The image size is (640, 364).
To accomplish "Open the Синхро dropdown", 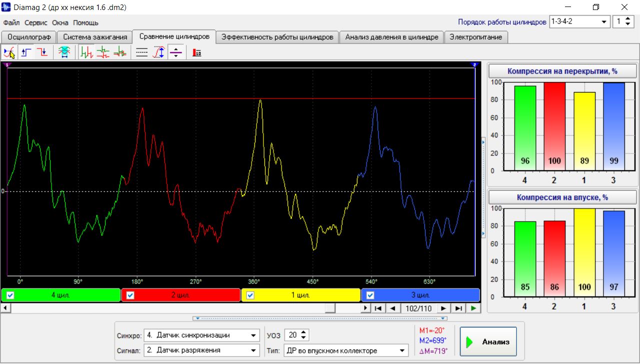I will (x=254, y=335).
